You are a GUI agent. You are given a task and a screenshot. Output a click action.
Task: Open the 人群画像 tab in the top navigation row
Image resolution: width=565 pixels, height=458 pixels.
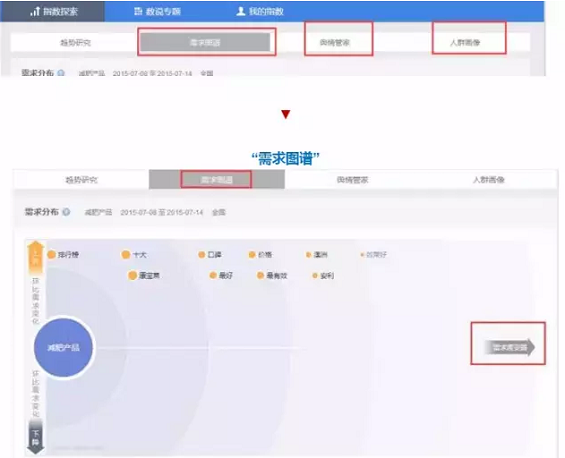pos(465,43)
